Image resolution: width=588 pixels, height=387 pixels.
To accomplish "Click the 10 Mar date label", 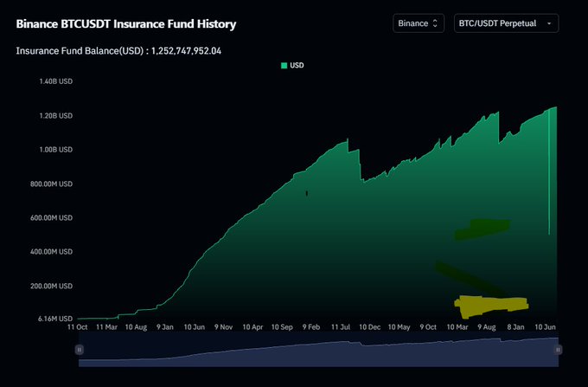I will [x=457, y=327].
